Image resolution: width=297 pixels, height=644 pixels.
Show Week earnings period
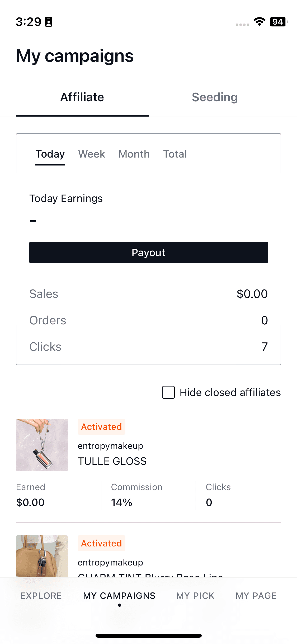(92, 154)
